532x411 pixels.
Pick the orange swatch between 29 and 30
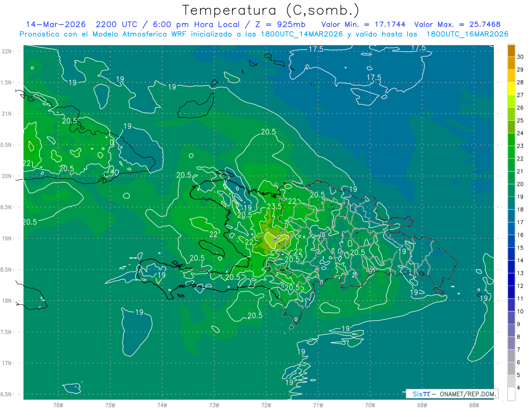[x=511, y=63]
